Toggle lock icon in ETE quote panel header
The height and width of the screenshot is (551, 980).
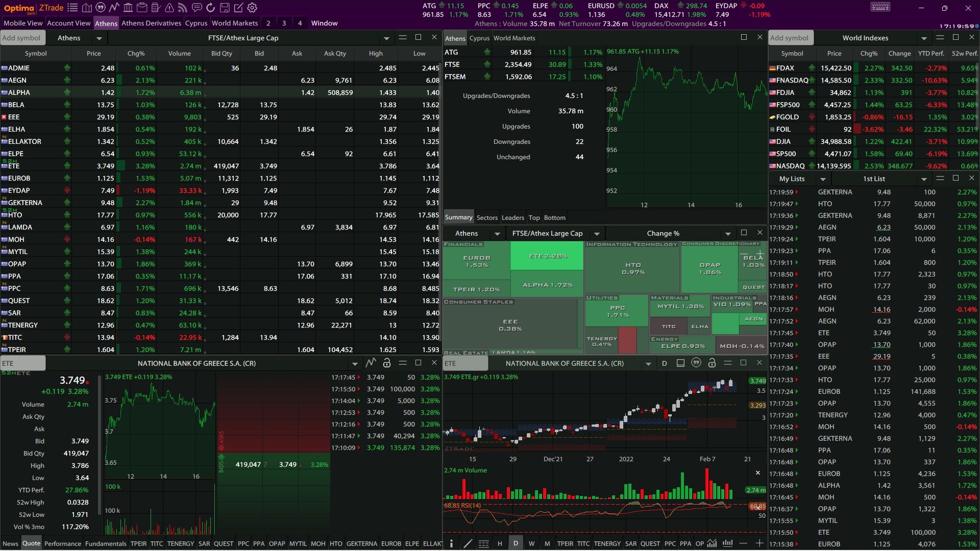(387, 363)
